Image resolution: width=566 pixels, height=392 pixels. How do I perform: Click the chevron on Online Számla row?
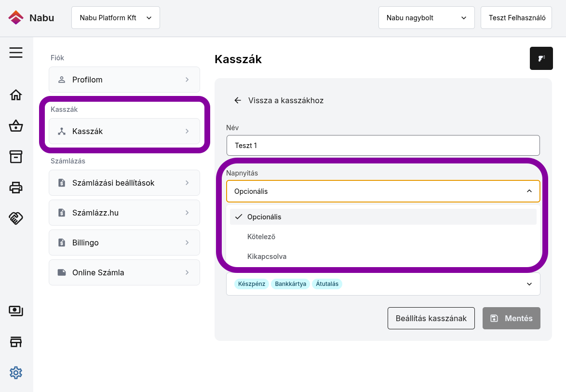(187, 272)
